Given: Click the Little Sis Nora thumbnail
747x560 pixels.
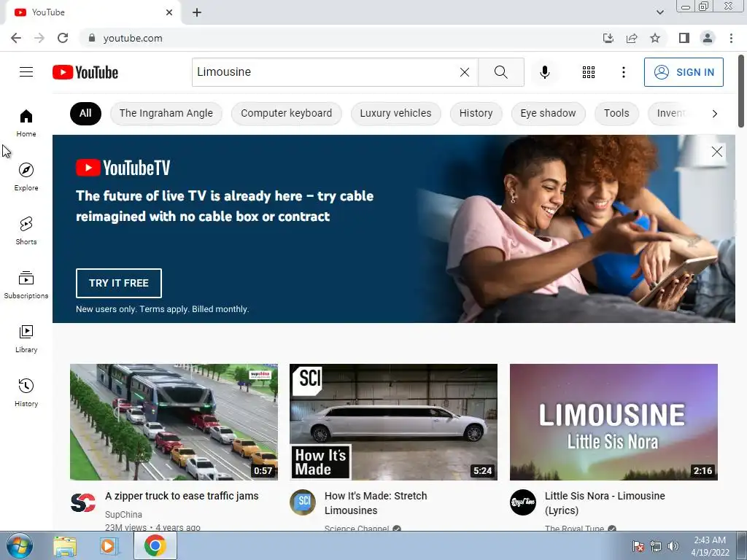Looking at the screenshot, I should [614, 422].
